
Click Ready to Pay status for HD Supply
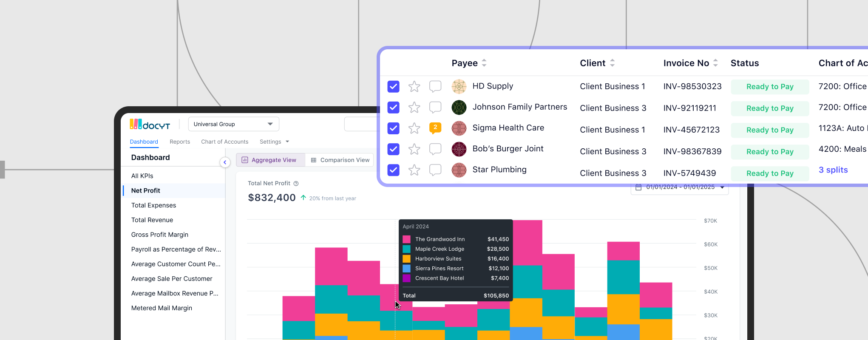[x=770, y=87]
